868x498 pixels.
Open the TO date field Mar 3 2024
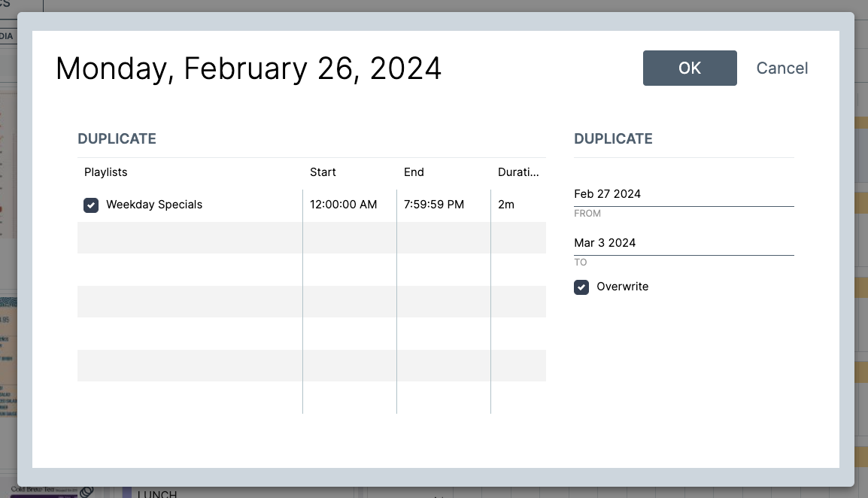point(683,243)
